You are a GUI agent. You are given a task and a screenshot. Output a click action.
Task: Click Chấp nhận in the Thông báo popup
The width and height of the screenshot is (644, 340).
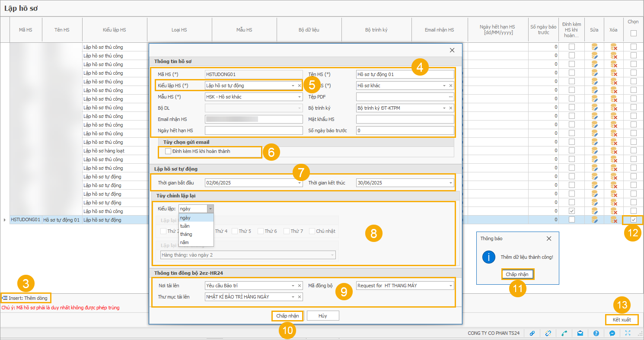517,274
